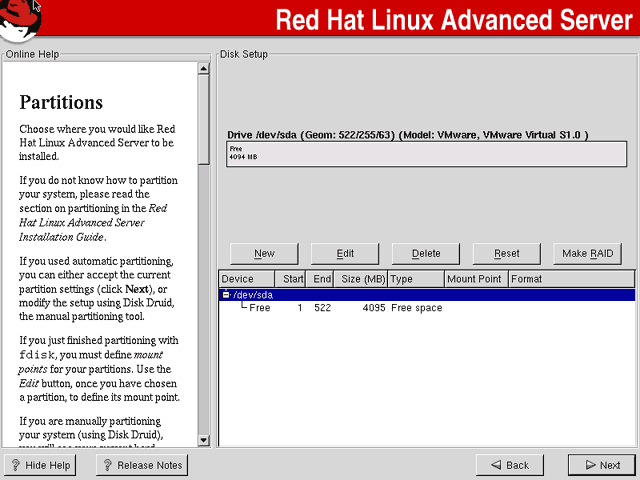Collapse the /dev/sda tree node
This screenshot has height=480, width=640.
pos(226,294)
